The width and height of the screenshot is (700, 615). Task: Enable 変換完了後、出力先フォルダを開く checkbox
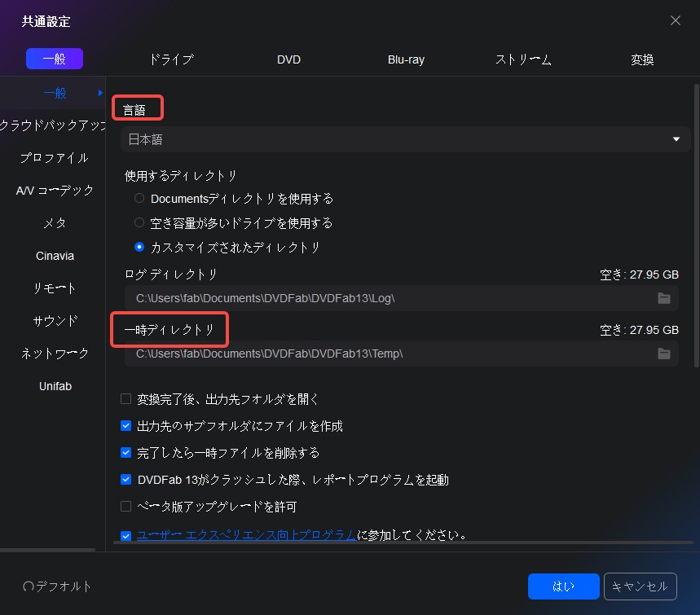click(x=125, y=398)
